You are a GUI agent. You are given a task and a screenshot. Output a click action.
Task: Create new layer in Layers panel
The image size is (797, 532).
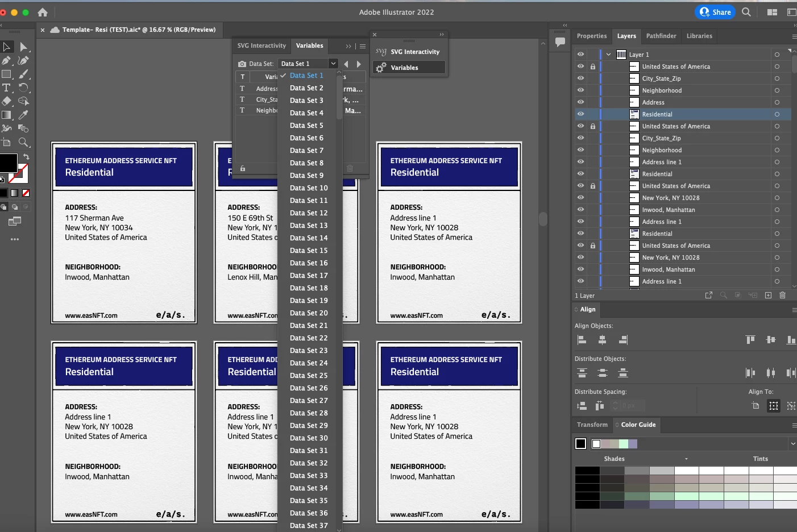click(768, 296)
